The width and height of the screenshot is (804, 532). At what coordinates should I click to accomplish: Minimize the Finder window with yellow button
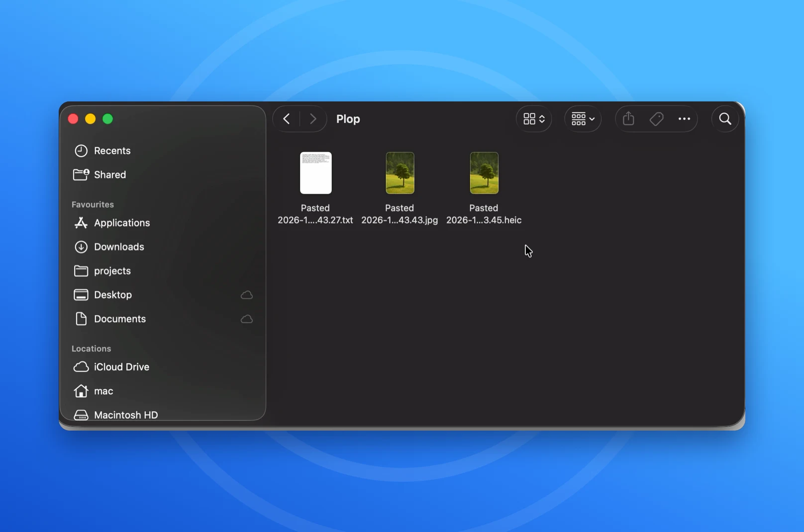(90, 119)
